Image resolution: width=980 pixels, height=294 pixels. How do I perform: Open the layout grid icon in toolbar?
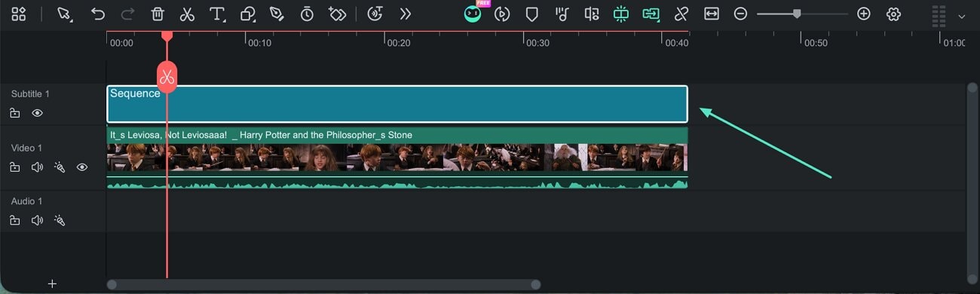(x=19, y=14)
